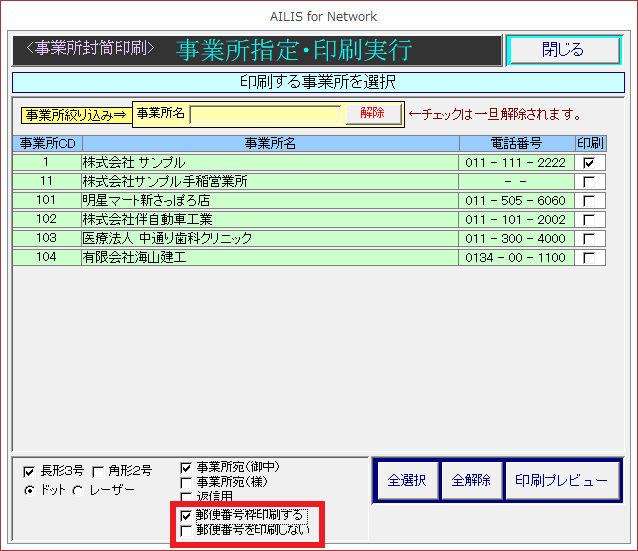638x551 pixels.
Task: Choose the レーザー printer radio button
Action: (x=78, y=490)
